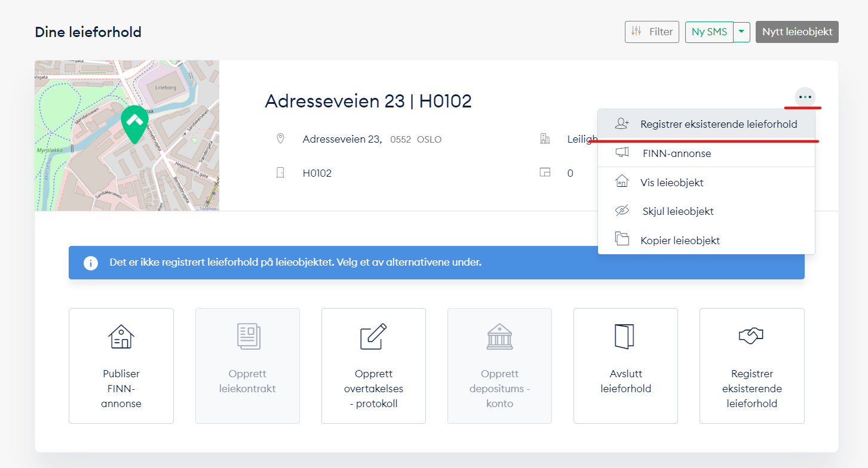The height and width of the screenshot is (468, 868).
Task: Click the house icon for FINN-annonse
Action: pyautogui.click(x=121, y=337)
